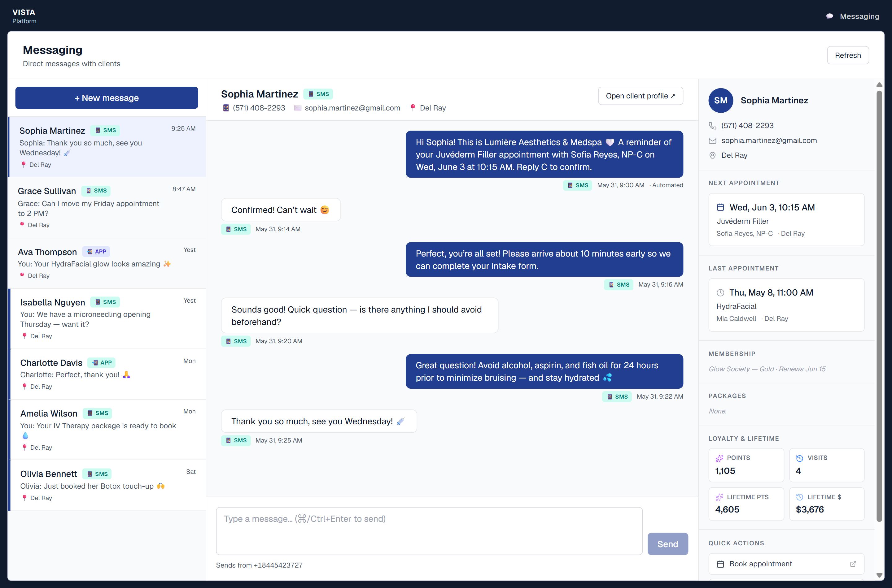Screen dimensions: 892x588
Task: Click scrollbar down arrow in client panel
Action: click(x=879, y=575)
